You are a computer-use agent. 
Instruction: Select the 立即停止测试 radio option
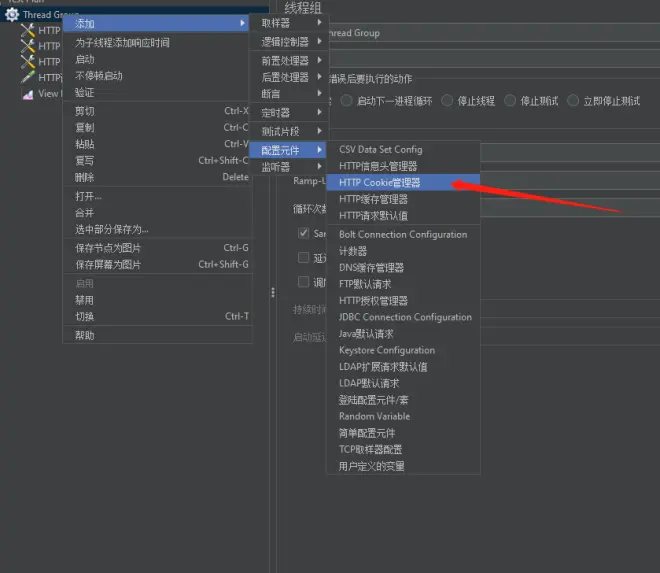573,101
